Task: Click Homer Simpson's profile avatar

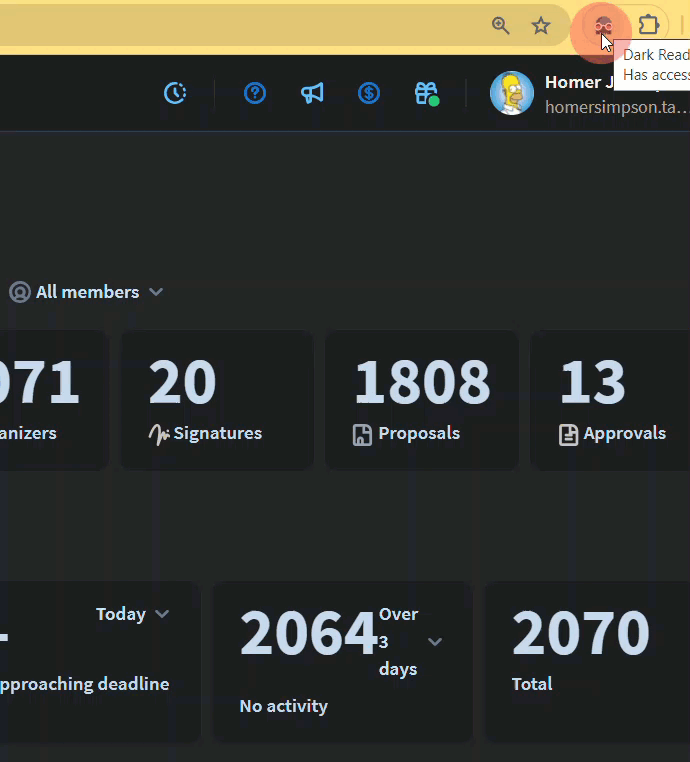Action: (x=511, y=93)
